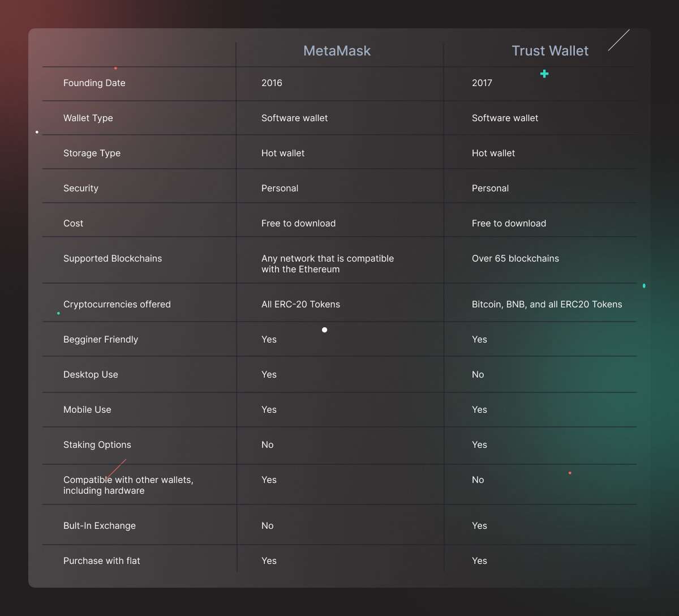Click Trust Wallet's Yes for Bult-In Exchange
679x616 pixels.
(480, 525)
